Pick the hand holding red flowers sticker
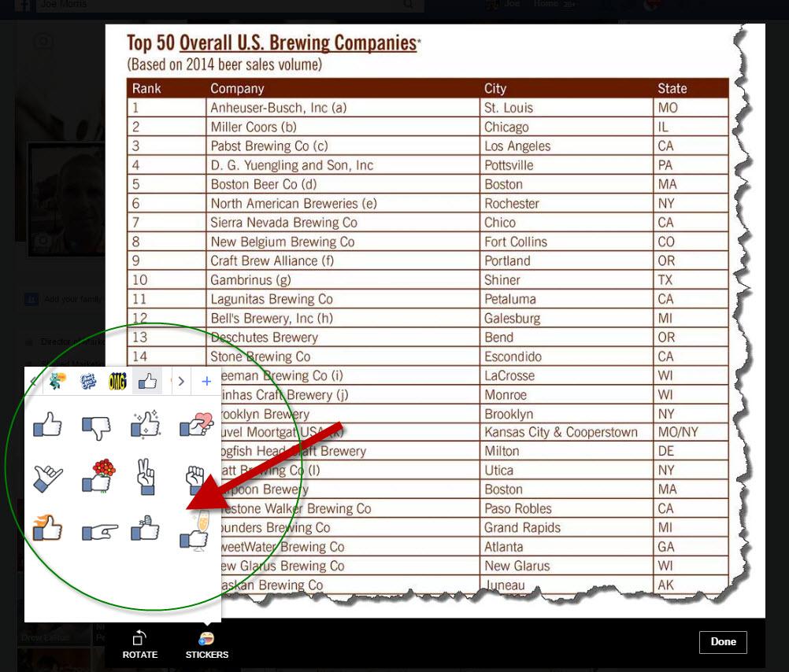The image size is (789, 672). click(x=98, y=476)
